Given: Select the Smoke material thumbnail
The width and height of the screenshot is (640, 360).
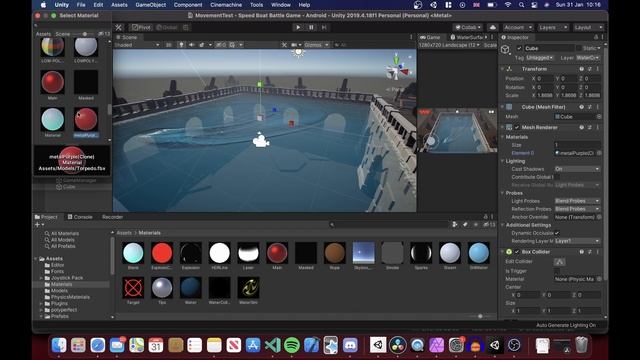Looking at the screenshot, I should [x=392, y=253].
